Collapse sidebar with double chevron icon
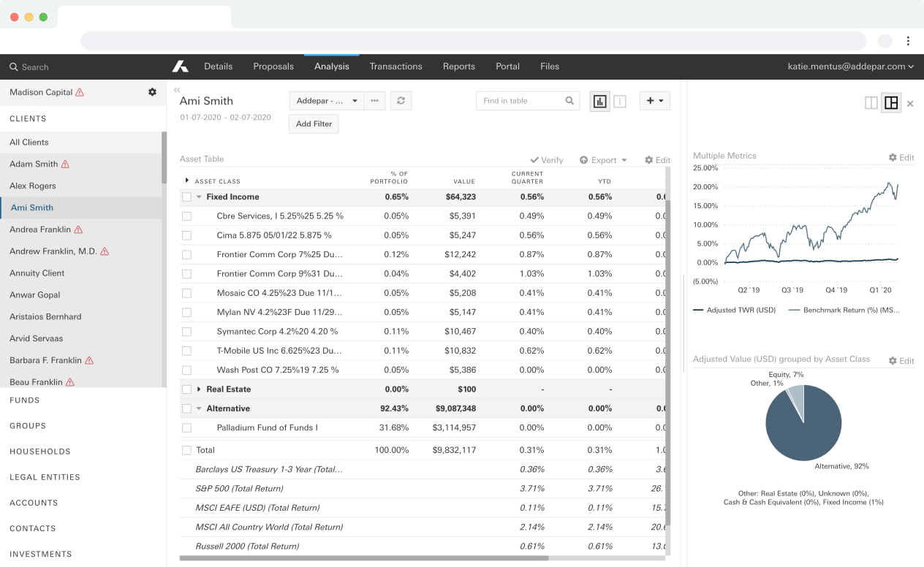This screenshot has height=567, width=924. pyautogui.click(x=177, y=90)
